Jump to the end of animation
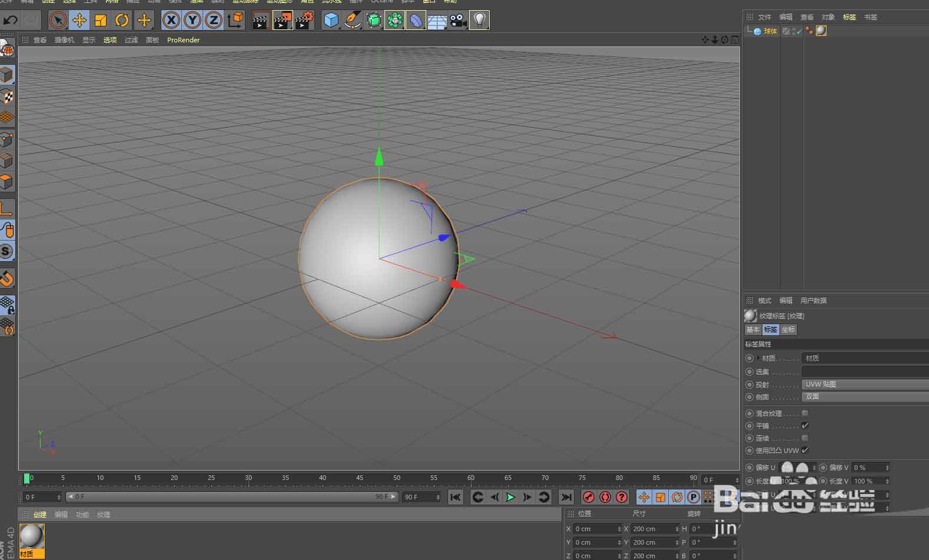The image size is (929, 560). pyautogui.click(x=566, y=497)
